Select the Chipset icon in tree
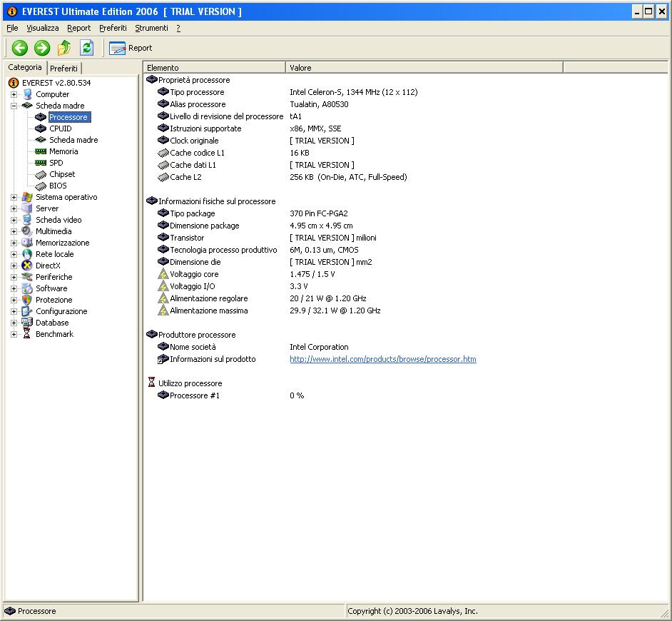 coord(41,175)
